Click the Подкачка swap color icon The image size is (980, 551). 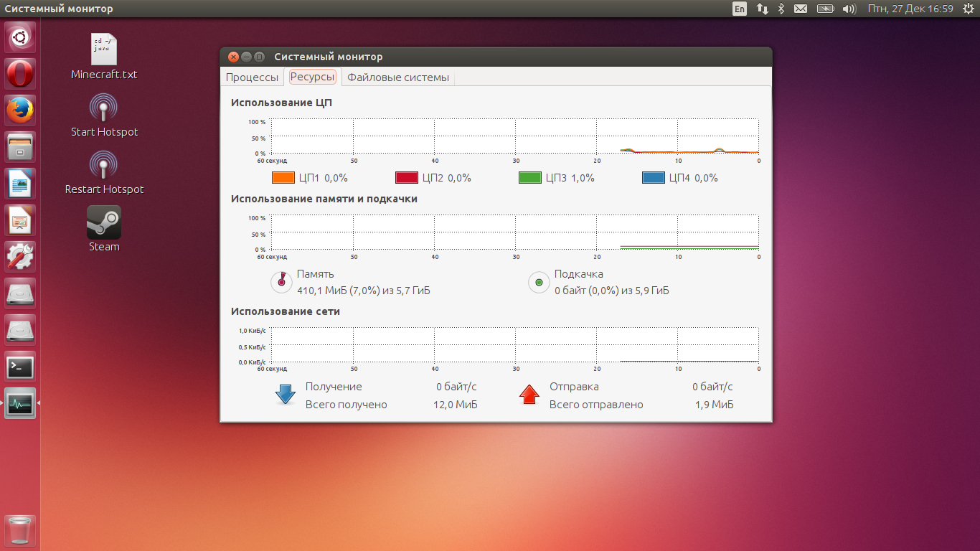pos(539,283)
